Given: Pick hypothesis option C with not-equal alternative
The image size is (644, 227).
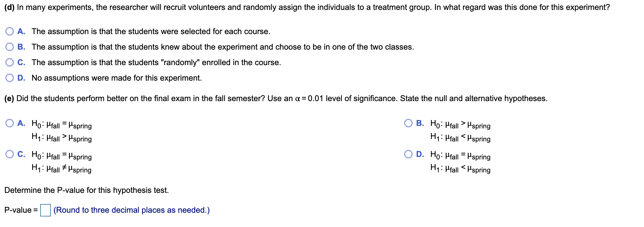Looking at the screenshot, I should coord(10,154).
